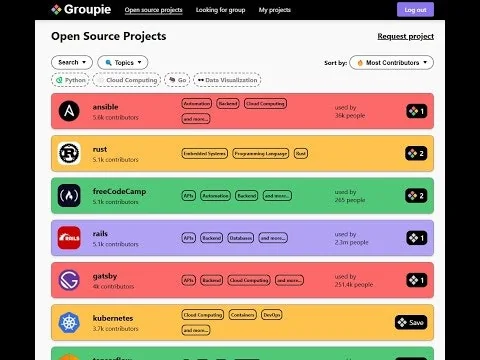480x360 pixels.
Task: Expand 'and more...' tags on freeCodeCamp
Action: click(x=277, y=196)
